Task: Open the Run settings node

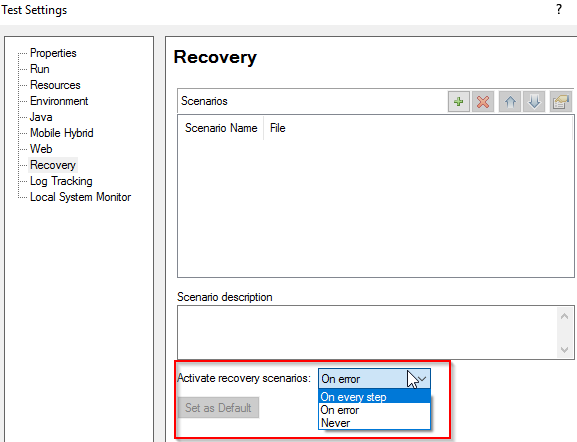Action: tap(39, 69)
